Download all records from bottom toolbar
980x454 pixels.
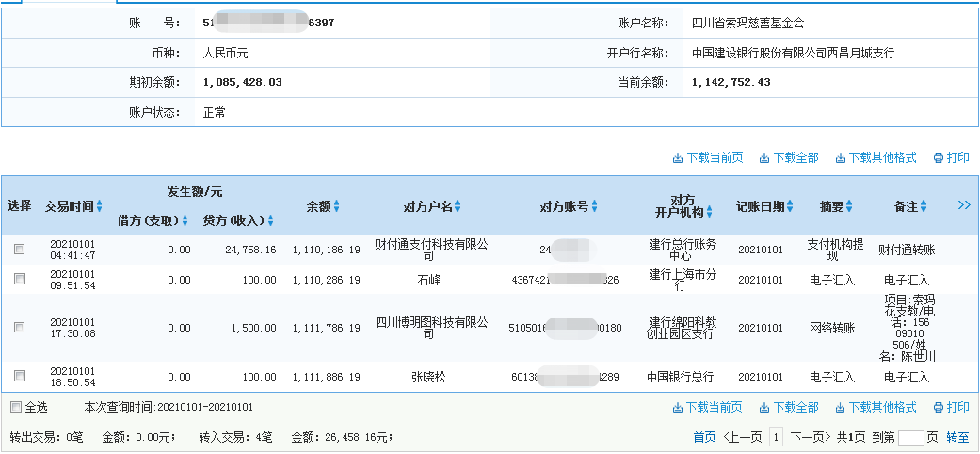789,407
